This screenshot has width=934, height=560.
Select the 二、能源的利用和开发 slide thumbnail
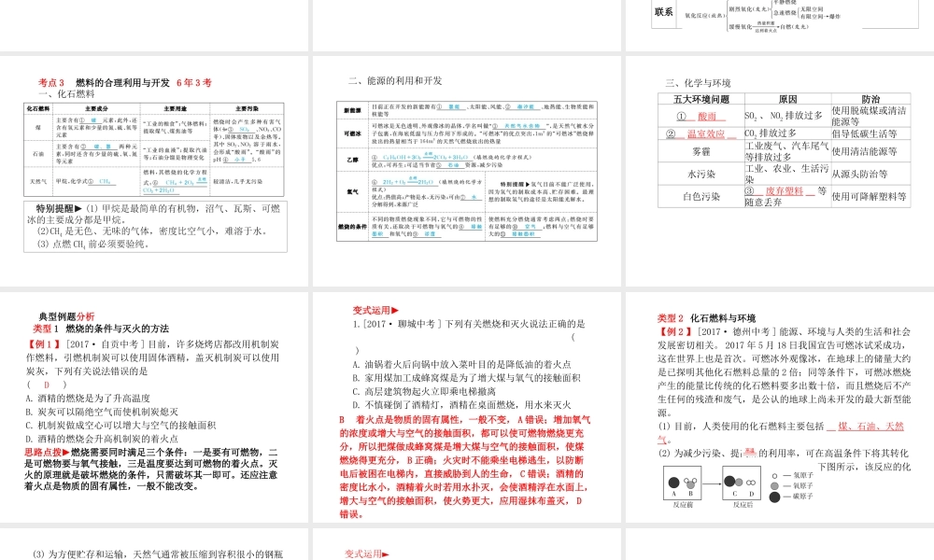tap(467, 171)
